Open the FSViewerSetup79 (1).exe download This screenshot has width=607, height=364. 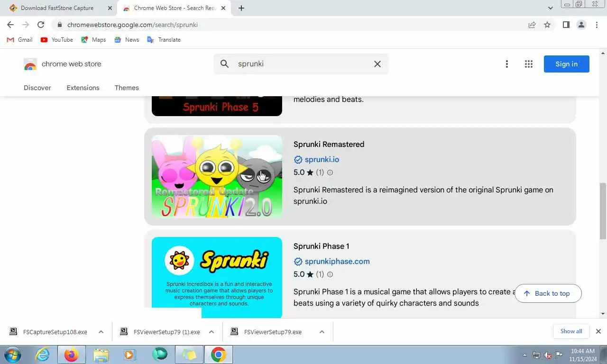[161, 332]
